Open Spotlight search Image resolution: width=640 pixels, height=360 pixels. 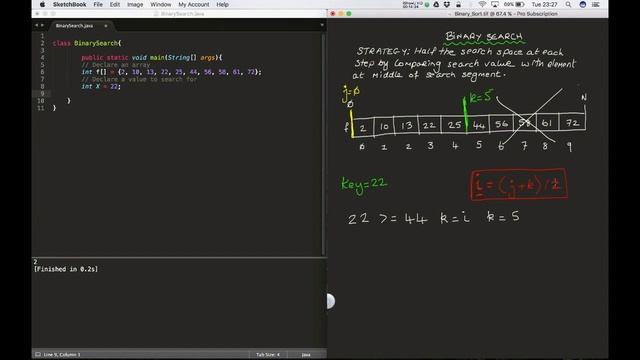click(x=568, y=4)
